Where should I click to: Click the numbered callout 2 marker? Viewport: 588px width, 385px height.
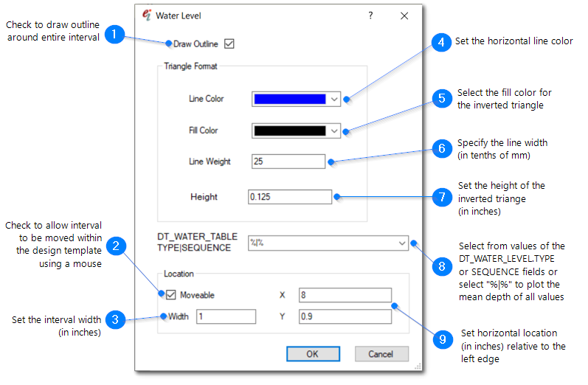[114, 245]
